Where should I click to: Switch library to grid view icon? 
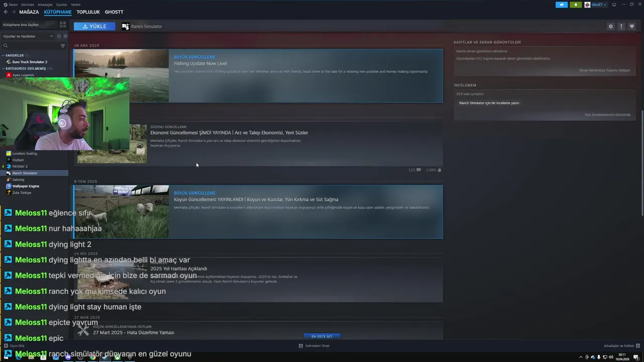point(63,25)
